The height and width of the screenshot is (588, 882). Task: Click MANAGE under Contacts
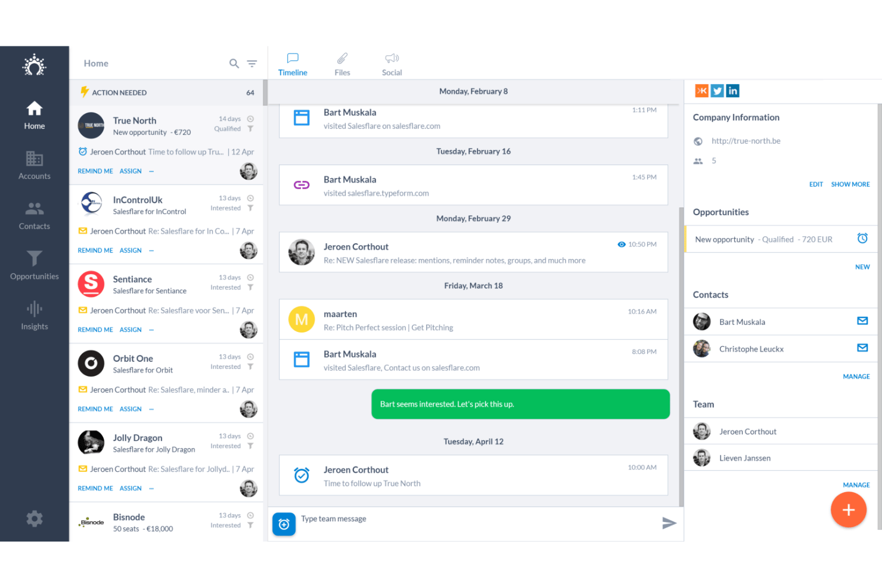[856, 377]
